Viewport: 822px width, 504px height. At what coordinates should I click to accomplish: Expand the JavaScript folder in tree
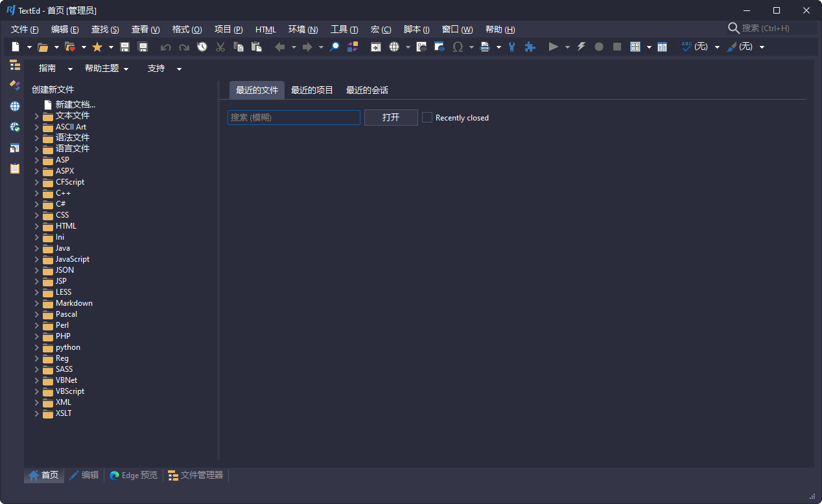click(x=37, y=259)
